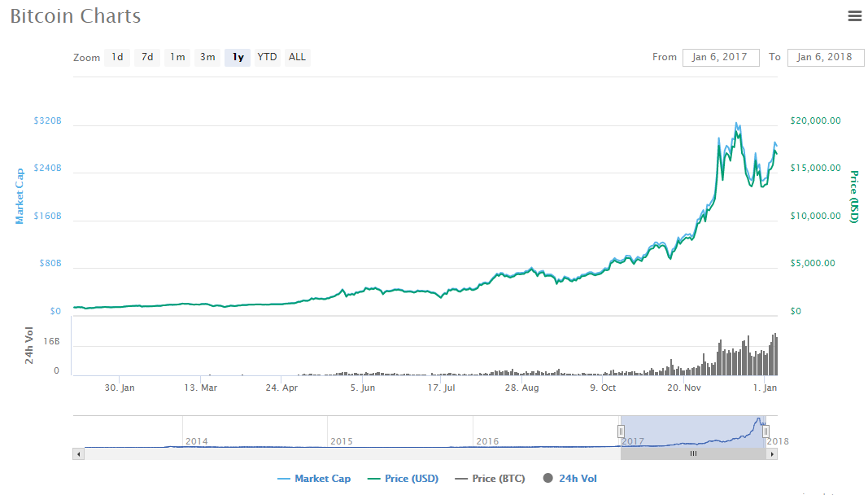Click the To date field
This screenshot has height=495, width=868.
point(826,57)
